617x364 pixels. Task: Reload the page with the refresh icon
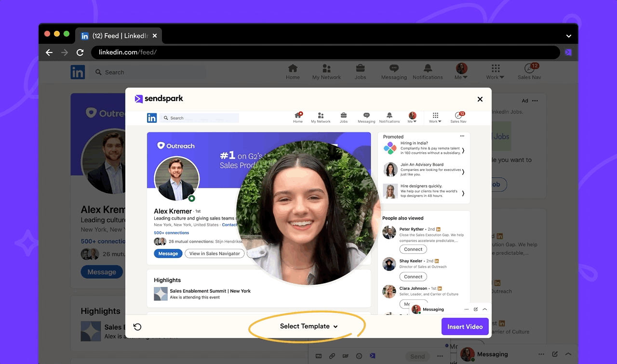coord(80,52)
